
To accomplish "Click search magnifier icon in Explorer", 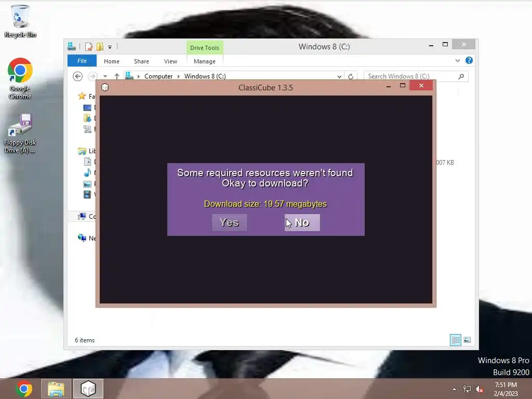I will tap(461, 76).
